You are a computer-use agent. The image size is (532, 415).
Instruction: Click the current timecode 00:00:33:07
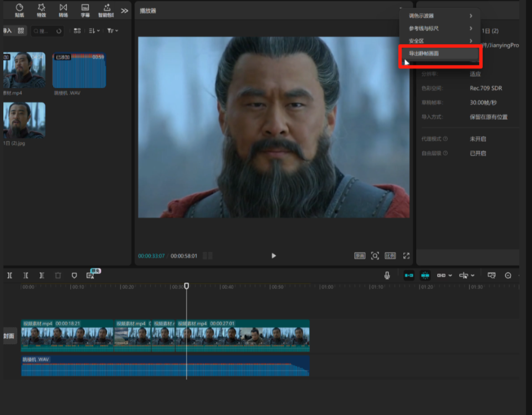pos(151,256)
